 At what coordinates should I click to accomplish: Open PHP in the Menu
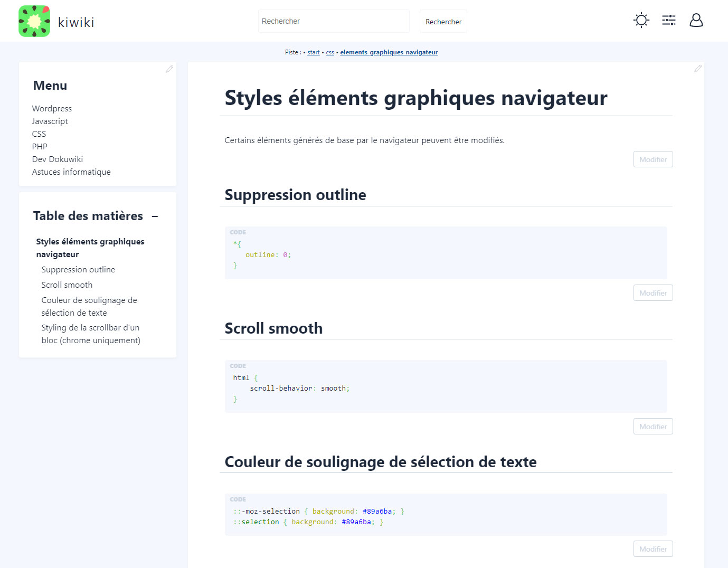[40, 146]
